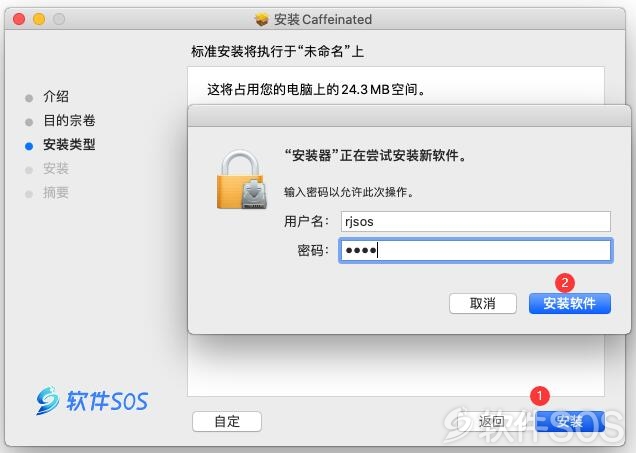Go back with the 返回 button
636x453 pixels.
pos(490,421)
